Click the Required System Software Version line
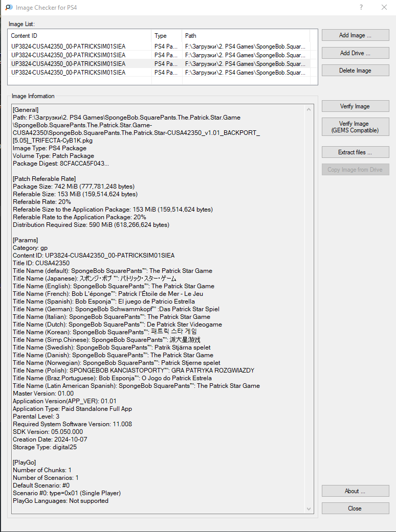This screenshot has width=396, height=532. 72,424
